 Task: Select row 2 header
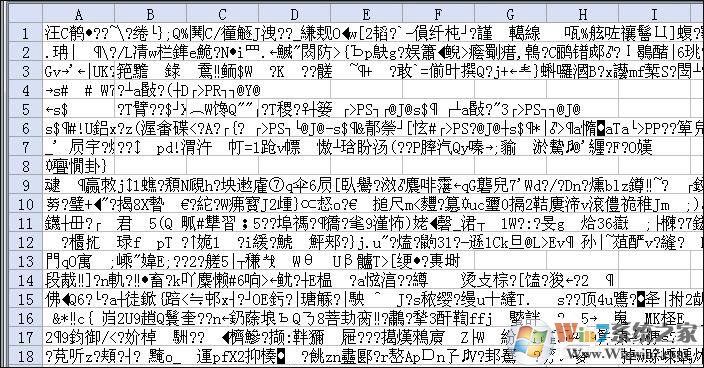point(26,52)
